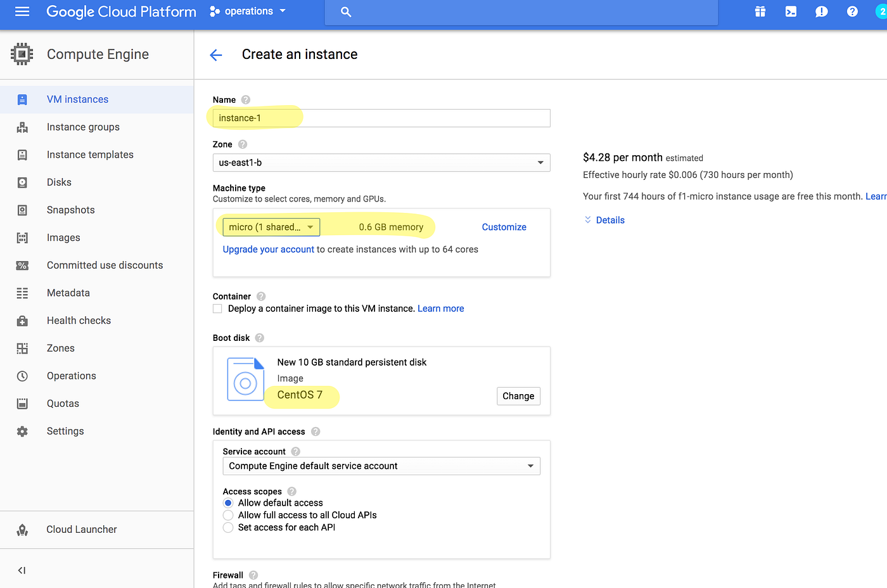This screenshot has height=588, width=887.
Task: Select Set access for each API
Action: 228,528
